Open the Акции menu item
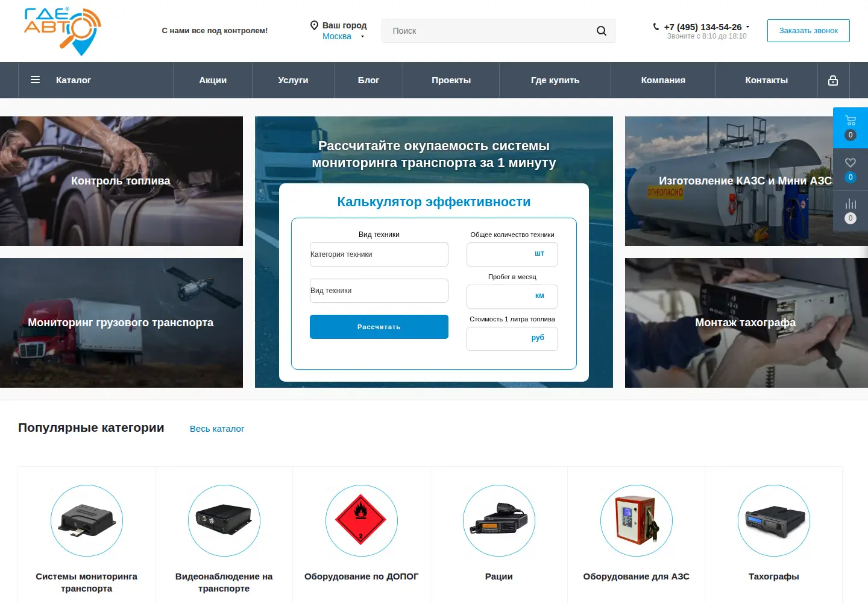Viewport: 868px width, 603px height. tap(213, 80)
